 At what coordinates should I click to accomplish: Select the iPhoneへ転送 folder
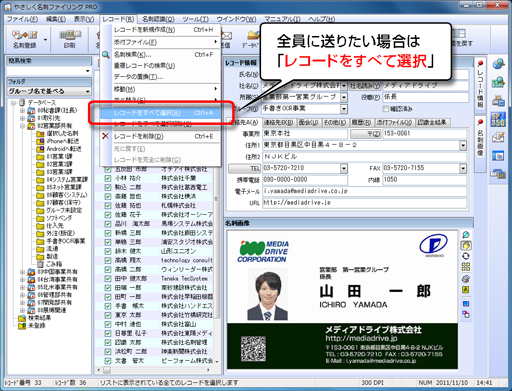point(58,141)
